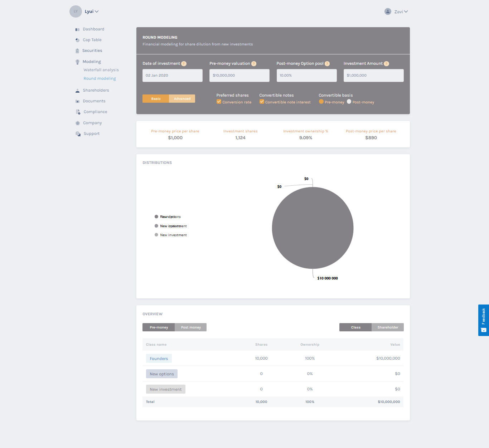This screenshot has width=489, height=448.
Task: Switch to the Post money tab
Action: 191,327
